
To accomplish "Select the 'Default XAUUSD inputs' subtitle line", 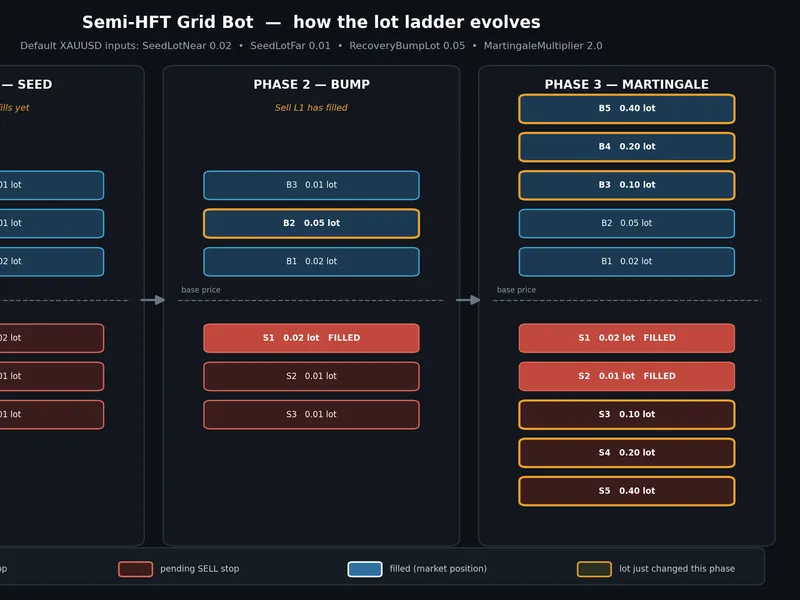I will coord(311,46).
